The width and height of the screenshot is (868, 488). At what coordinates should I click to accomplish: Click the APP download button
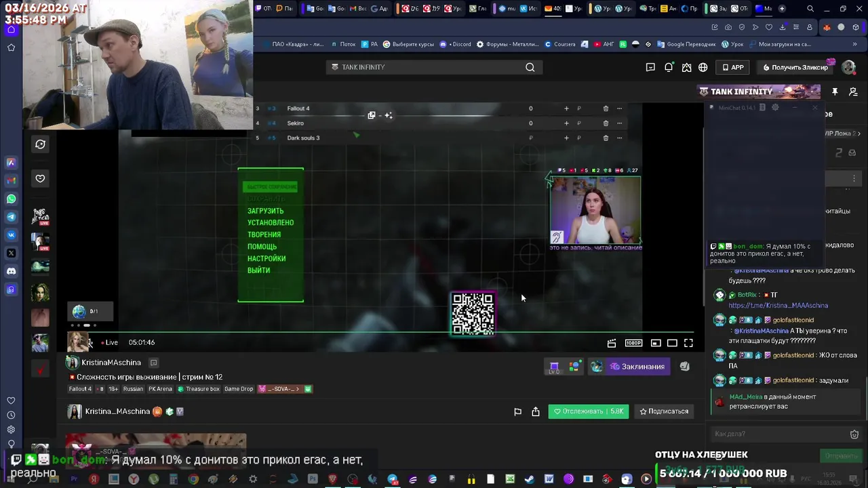coord(733,67)
